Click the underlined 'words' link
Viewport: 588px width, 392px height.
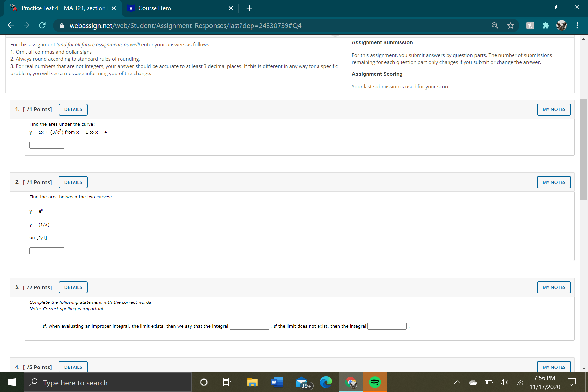click(145, 302)
